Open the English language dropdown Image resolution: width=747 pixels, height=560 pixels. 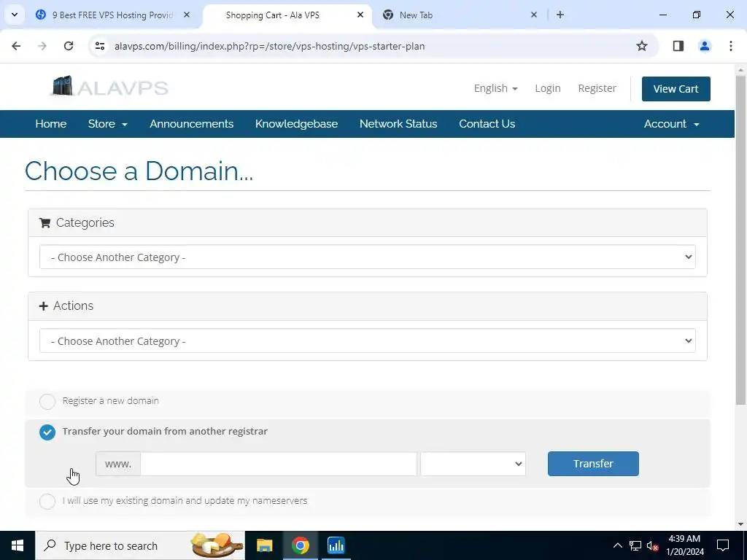[x=495, y=88]
